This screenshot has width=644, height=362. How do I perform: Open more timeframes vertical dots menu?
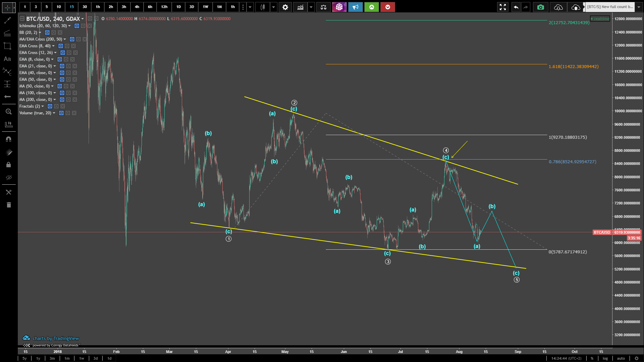click(243, 7)
